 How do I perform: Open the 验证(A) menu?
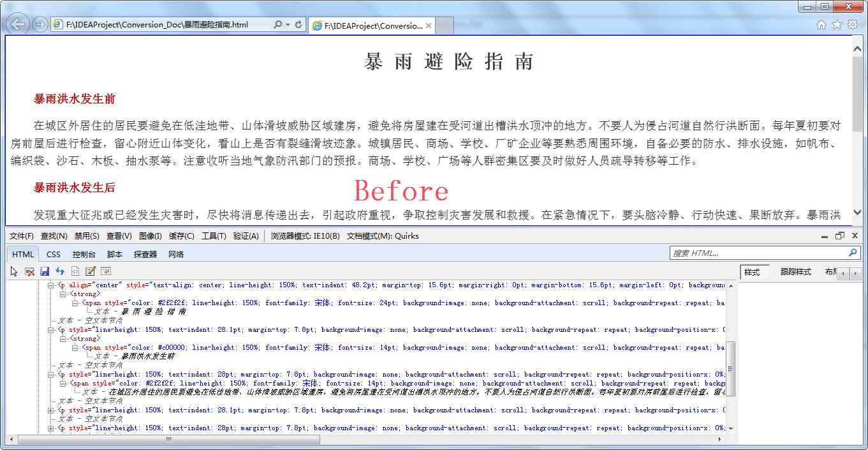coord(246,236)
